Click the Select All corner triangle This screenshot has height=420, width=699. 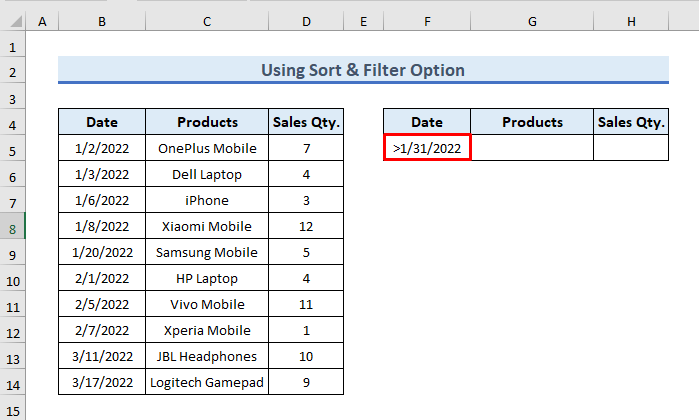point(13,21)
